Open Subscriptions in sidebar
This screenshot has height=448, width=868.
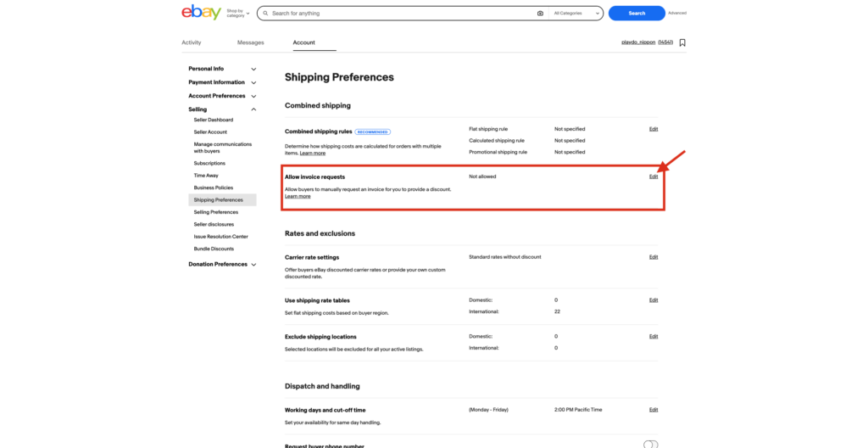point(209,164)
